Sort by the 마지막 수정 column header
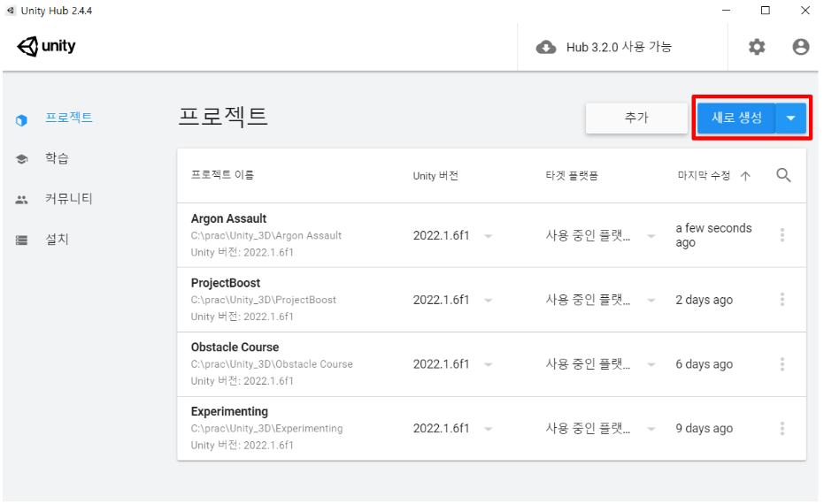The height and width of the screenshot is (504, 824). click(x=704, y=175)
